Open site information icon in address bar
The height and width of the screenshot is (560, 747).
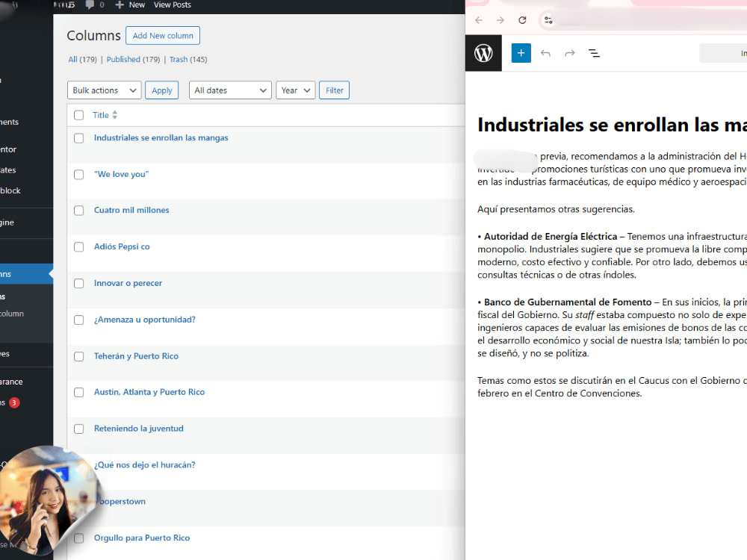point(548,20)
